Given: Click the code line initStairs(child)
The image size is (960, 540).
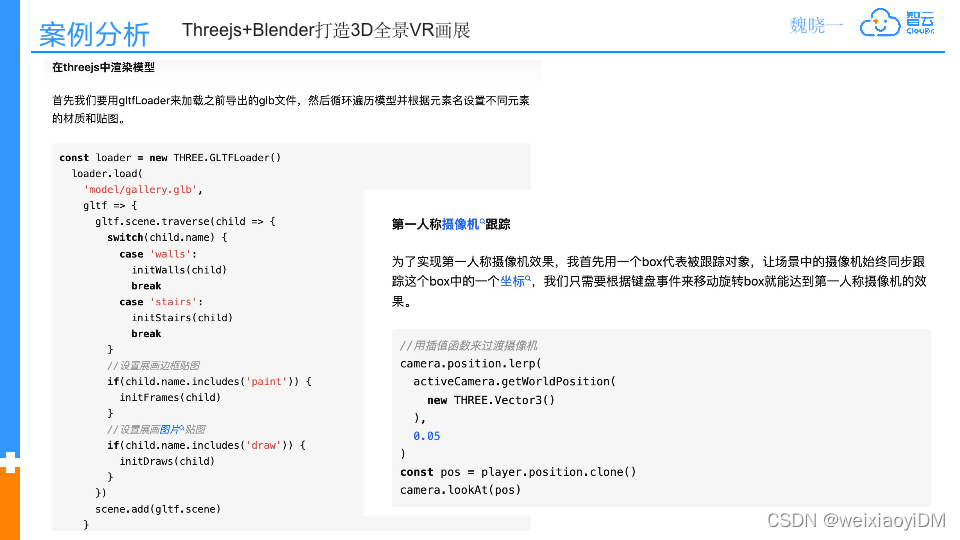Looking at the screenshot, I should coord(182,317).
